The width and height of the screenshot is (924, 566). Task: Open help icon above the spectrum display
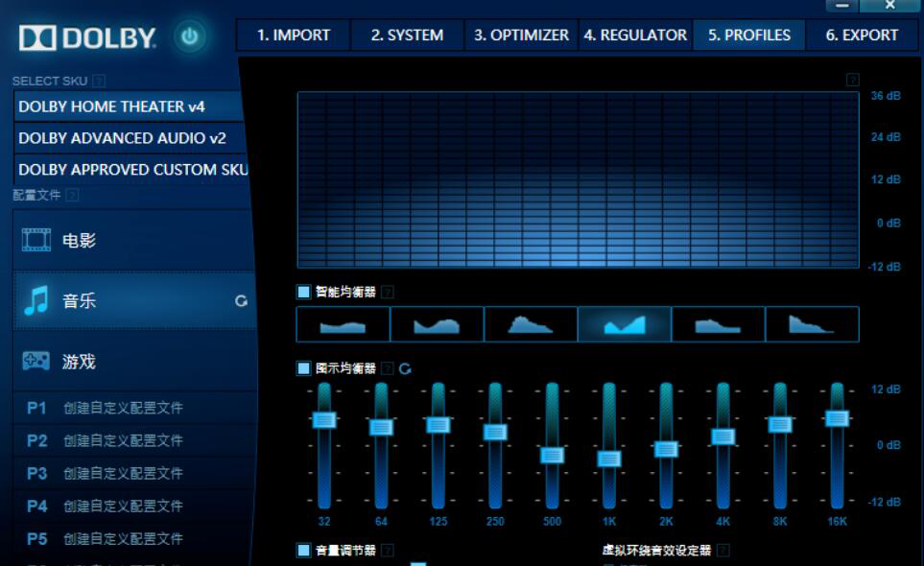[853, 81]
